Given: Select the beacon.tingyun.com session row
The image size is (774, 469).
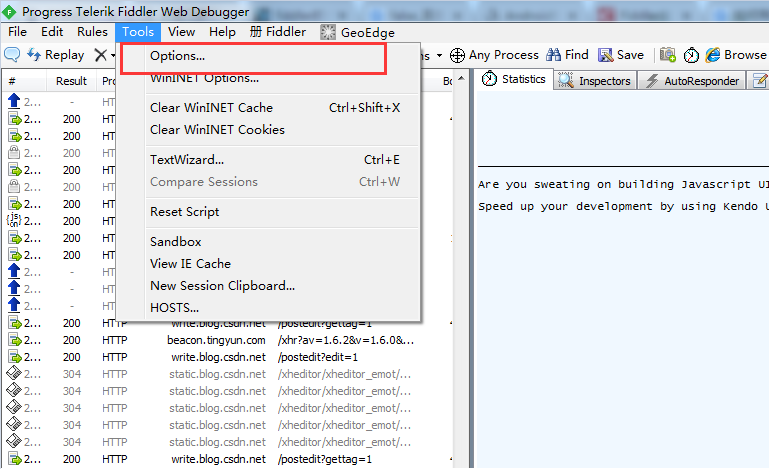Looking at the screenshot, I should (x=227, y=340).
